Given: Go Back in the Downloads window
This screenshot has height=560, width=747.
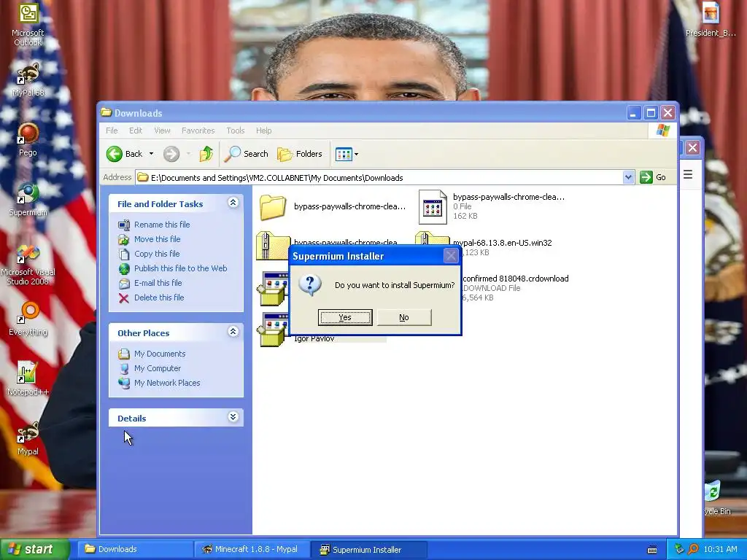Looking at the screenshot, I should click(x=125, y=154).
